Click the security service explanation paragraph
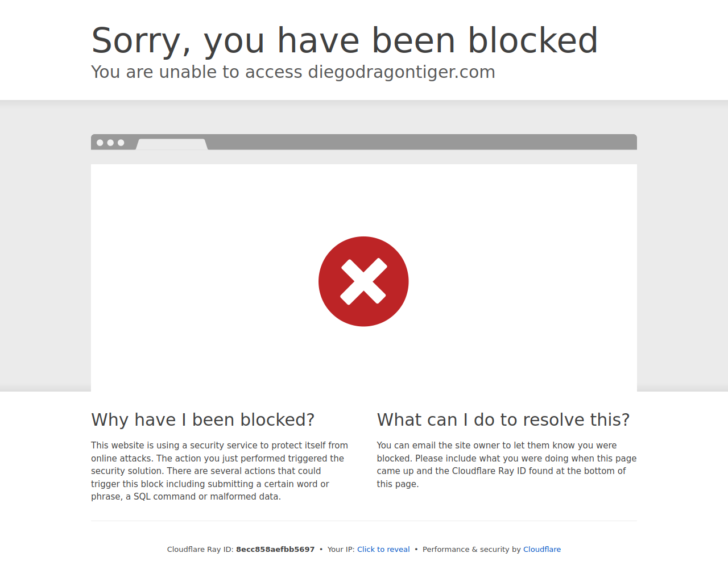Viewport: 728px width, 582px height. click(221, 471)
